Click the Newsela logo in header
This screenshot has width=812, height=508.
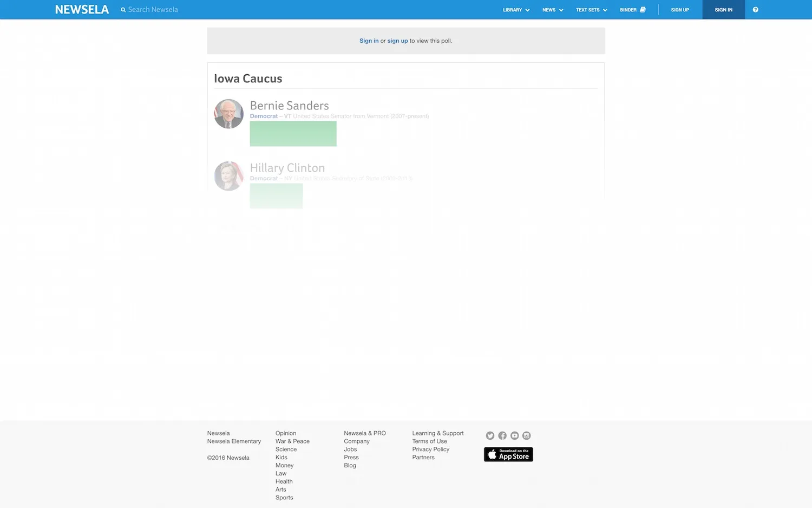click(x=82, y=10)
